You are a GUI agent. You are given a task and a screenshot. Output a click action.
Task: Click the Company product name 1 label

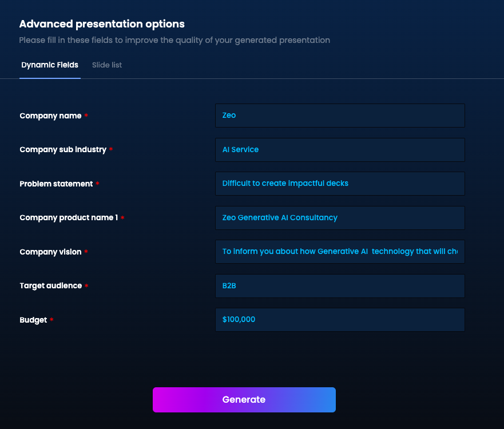[69, 218]
